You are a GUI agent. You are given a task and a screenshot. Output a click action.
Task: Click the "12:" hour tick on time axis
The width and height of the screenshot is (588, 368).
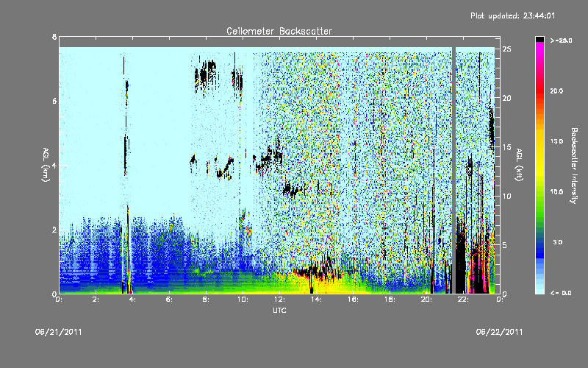tap(279, 300)
